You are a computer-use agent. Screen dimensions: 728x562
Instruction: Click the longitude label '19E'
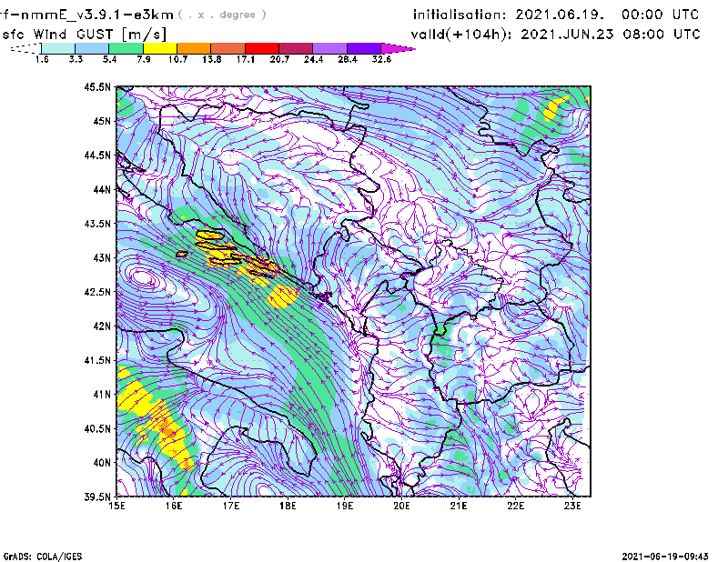(x=345, y=506)
